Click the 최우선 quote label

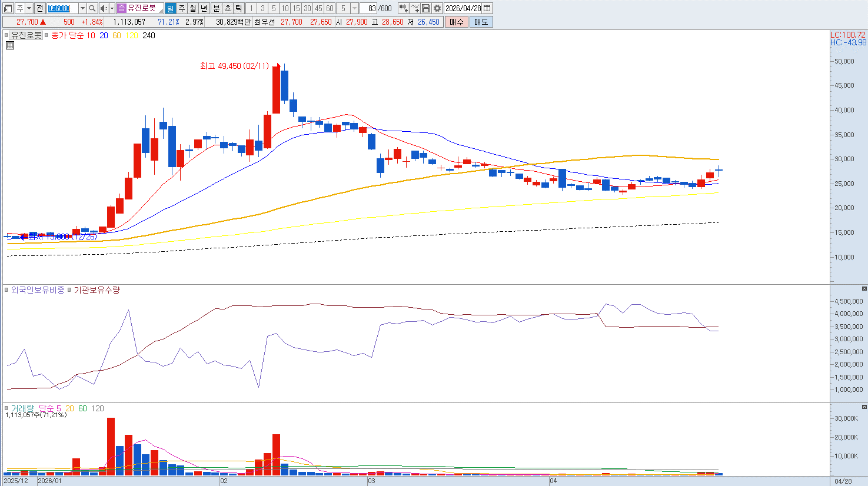pos(265,22)
